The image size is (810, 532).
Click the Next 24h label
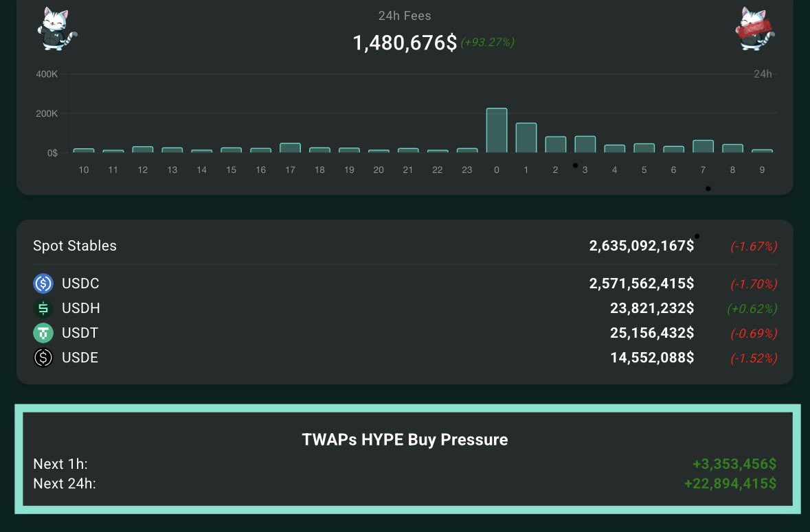coord(65,483)
